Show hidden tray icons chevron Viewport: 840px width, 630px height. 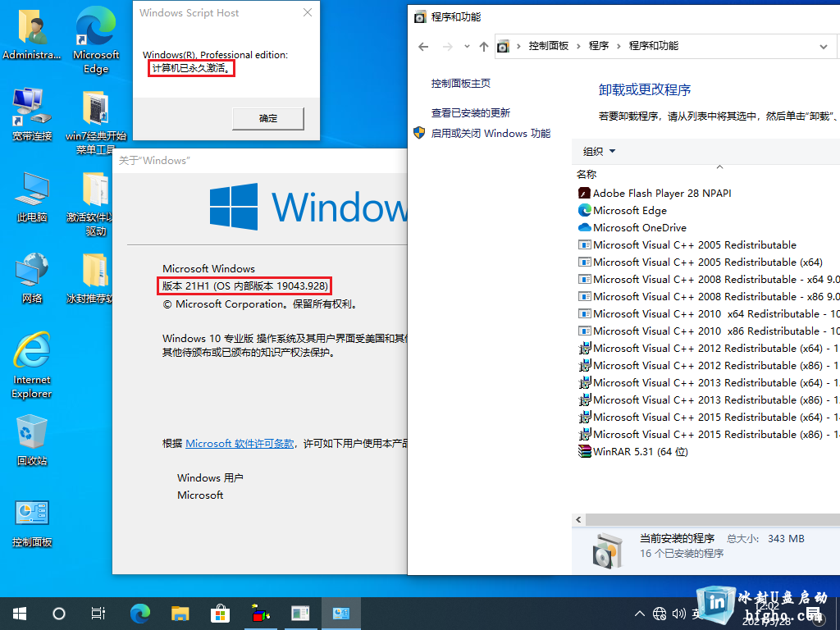(x=640, y=614)
